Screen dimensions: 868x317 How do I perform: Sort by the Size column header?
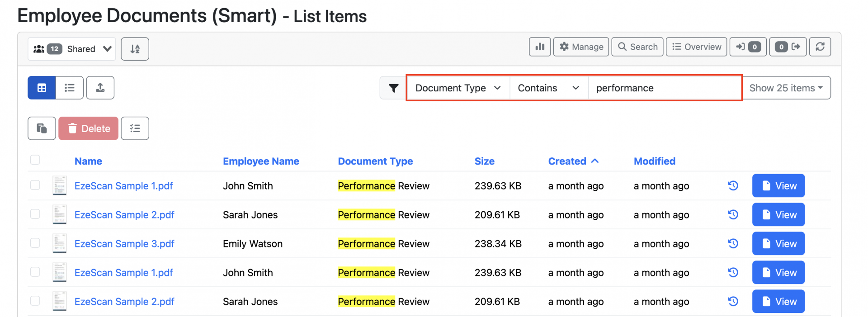485,161
